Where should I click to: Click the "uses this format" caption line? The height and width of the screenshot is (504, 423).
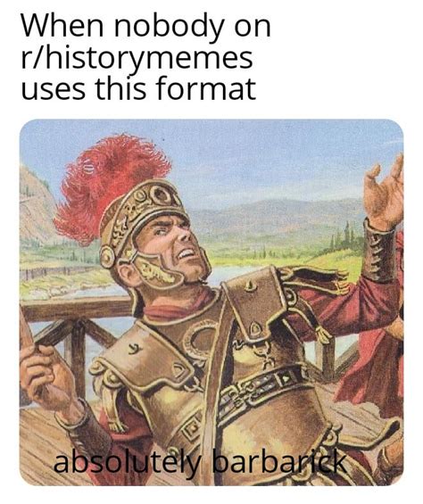tap(138, 88)
